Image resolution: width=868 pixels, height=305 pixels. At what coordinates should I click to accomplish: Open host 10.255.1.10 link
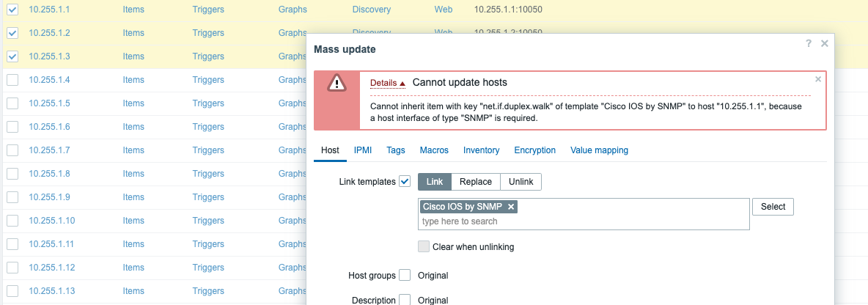click(51, 220)
